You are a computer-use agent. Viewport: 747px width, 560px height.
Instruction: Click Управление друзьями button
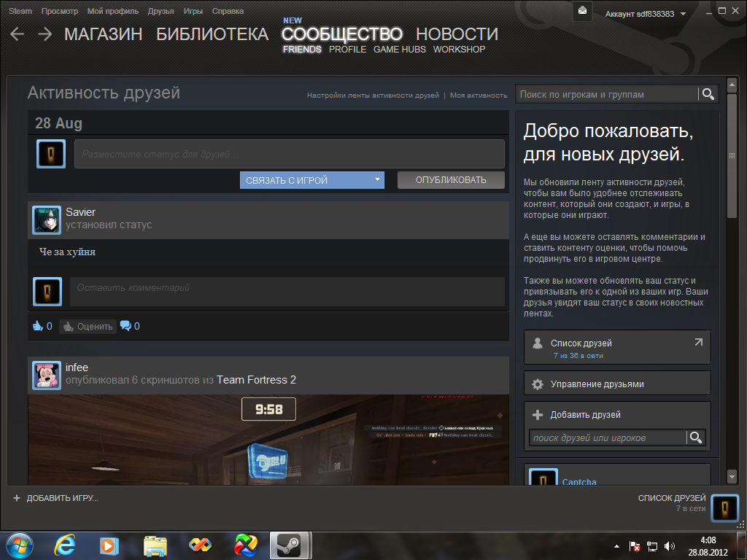(617, 384)
